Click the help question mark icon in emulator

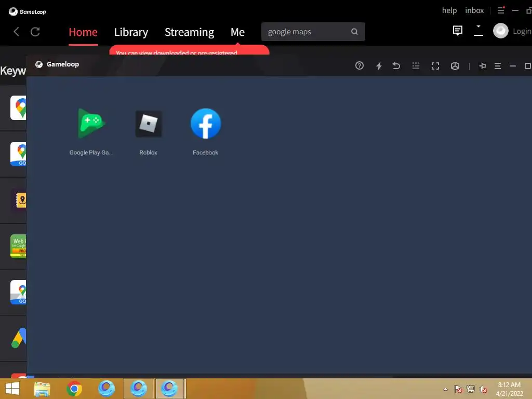(x=360, y=65)
